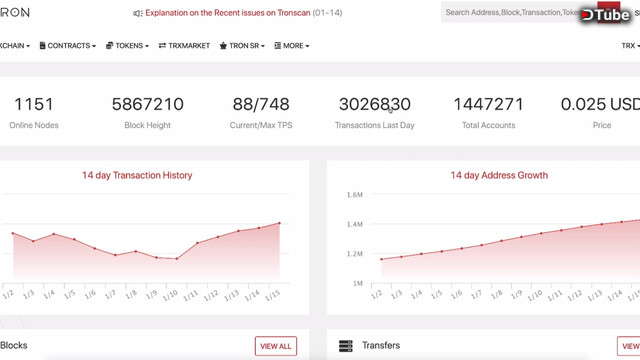Click Transactions Last Day value 3026830
This screenshot has width=640, height=360.
point(375,104)
